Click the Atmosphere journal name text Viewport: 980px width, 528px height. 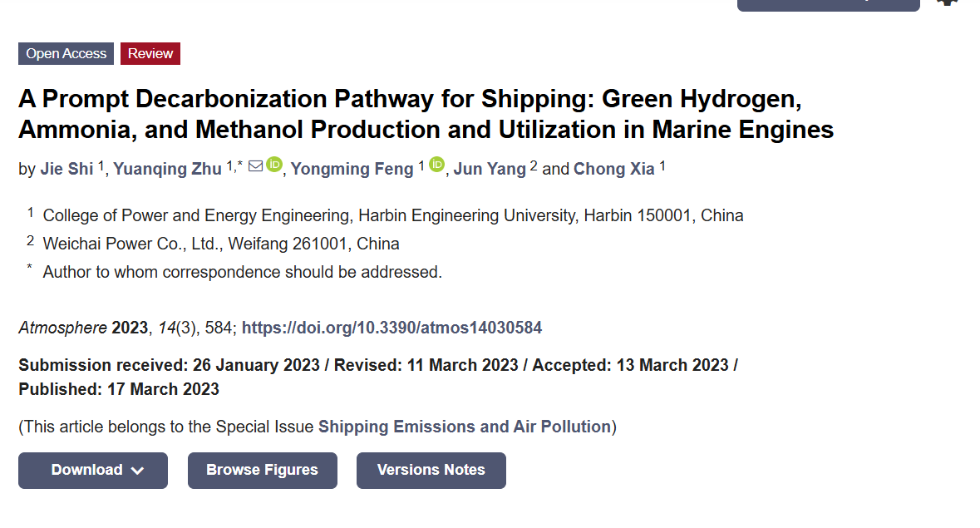pyautogui.click(x=62, y=328)
